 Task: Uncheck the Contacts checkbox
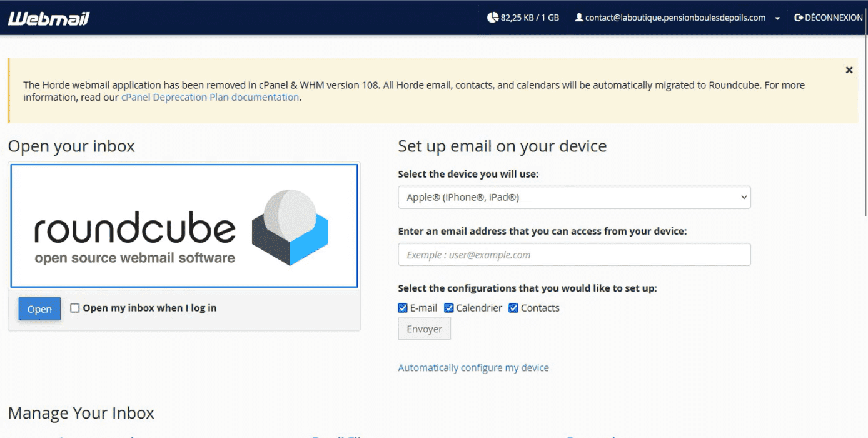(x=513, y=308)
